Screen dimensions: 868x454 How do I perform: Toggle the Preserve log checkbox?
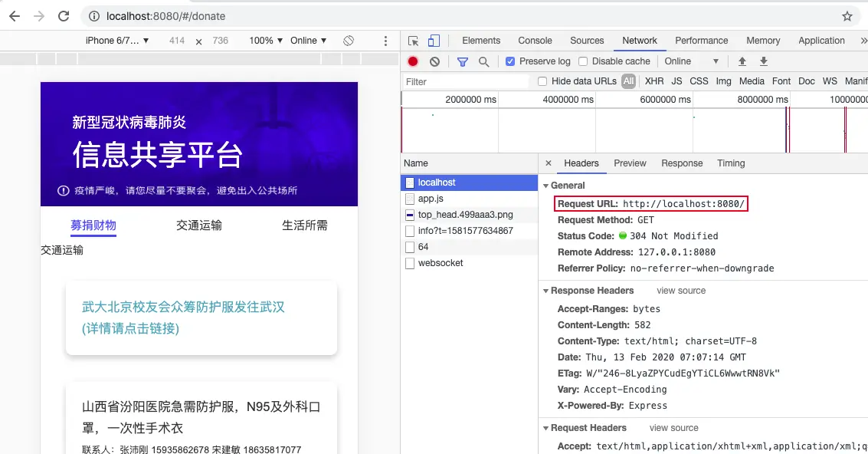click(x=510, y=61)
